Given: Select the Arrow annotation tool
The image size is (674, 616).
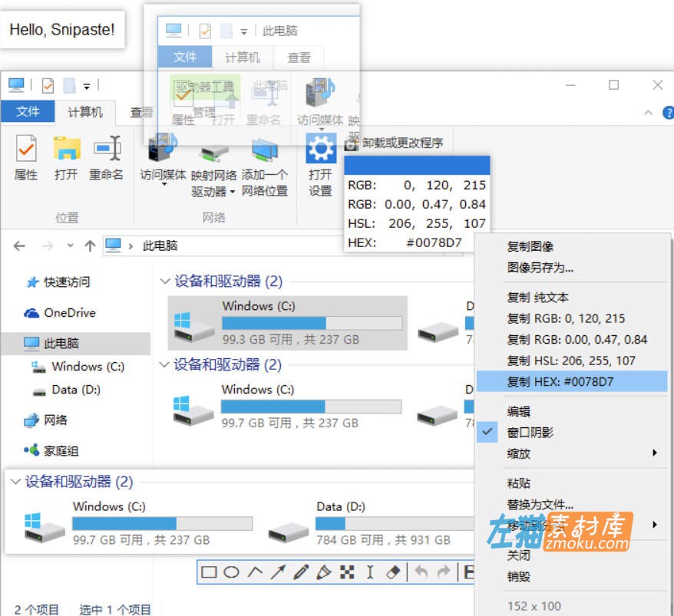Looking at the screenshot, I should tap(278, 572).
